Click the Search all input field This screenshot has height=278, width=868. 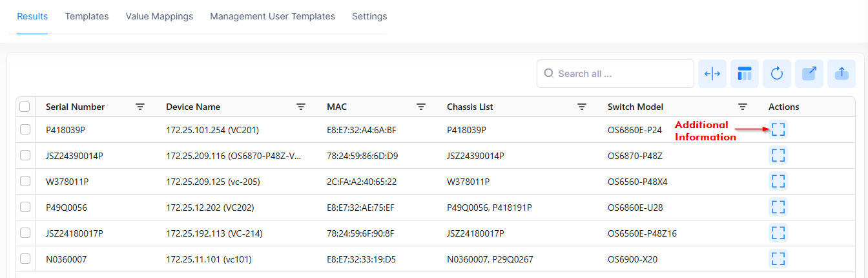620,74
